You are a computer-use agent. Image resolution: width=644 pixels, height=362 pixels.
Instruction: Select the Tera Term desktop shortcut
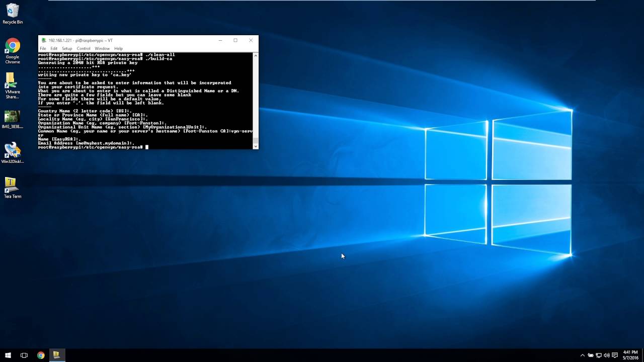[x=13, y=188]
